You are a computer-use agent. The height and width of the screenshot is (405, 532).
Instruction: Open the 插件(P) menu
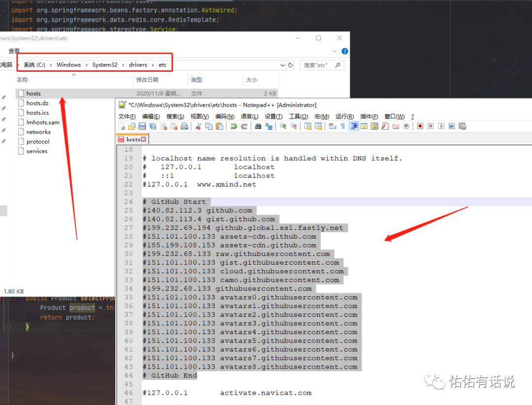coord(369,116)
